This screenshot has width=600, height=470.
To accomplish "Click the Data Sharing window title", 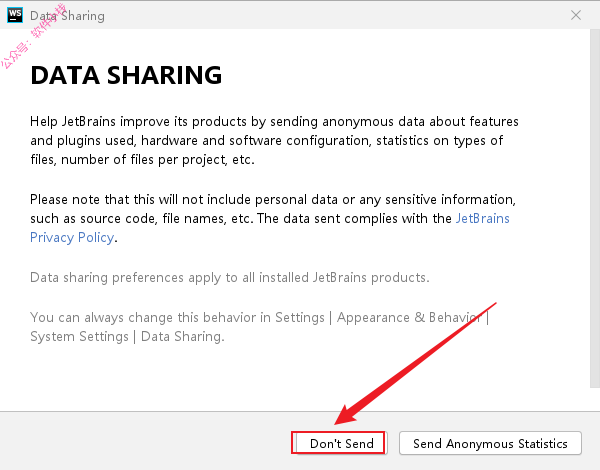I will 67,16.
